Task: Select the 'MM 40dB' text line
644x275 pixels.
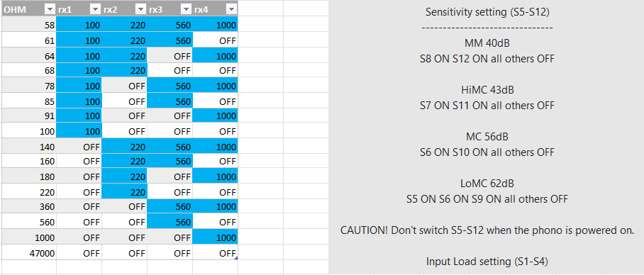Action: pyautogui.click(x=487, y=43)
